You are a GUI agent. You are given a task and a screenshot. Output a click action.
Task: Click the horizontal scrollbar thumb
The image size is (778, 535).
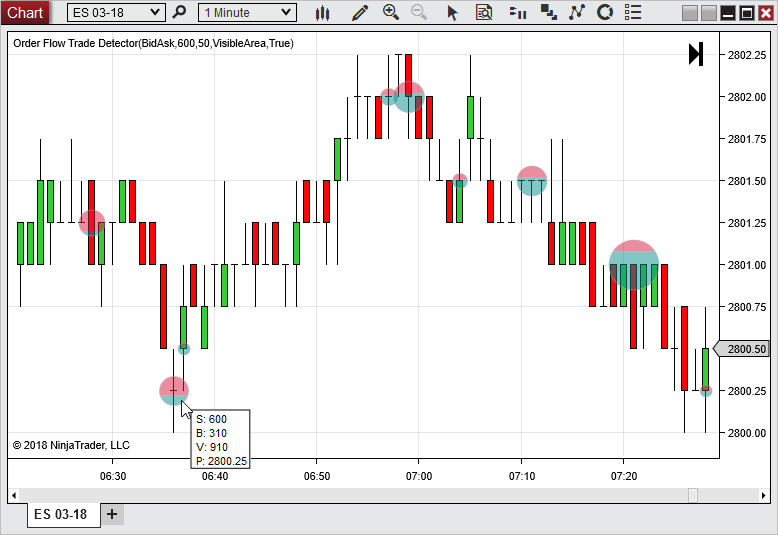pyautogui.click(x=693, y=495)
